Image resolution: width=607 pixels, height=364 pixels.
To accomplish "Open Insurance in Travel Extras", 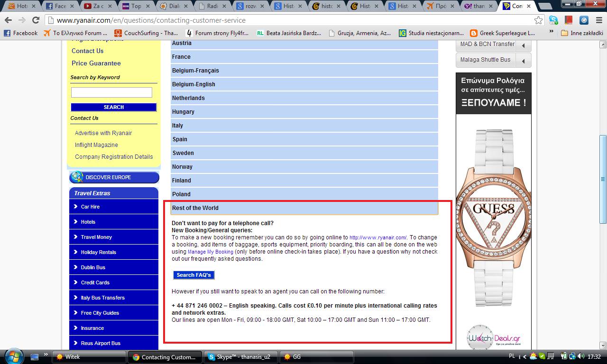I will coord(114,328).
